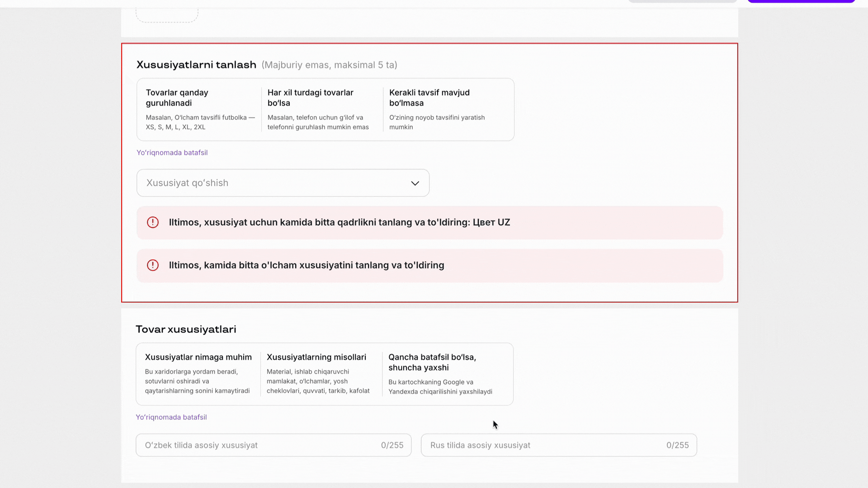Click the Цвет UZ error message text
Viewport: 868px width, 488px height.
[340, 222]
